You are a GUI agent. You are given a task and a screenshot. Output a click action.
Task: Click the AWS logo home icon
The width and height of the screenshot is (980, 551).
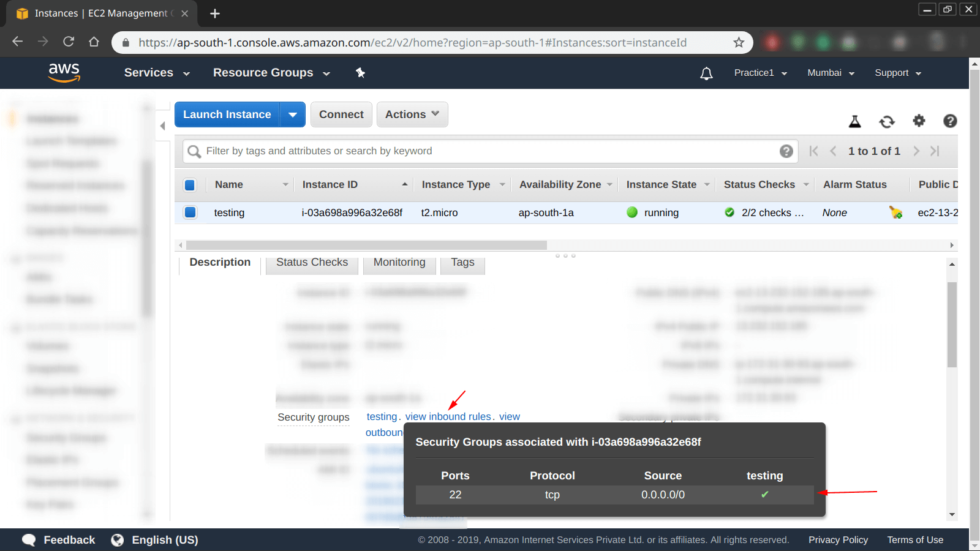pos(64,72)
